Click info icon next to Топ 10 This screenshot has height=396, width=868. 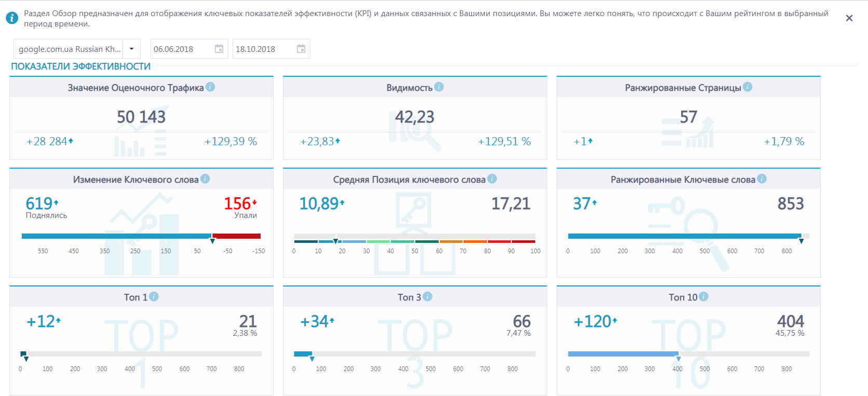703,296
